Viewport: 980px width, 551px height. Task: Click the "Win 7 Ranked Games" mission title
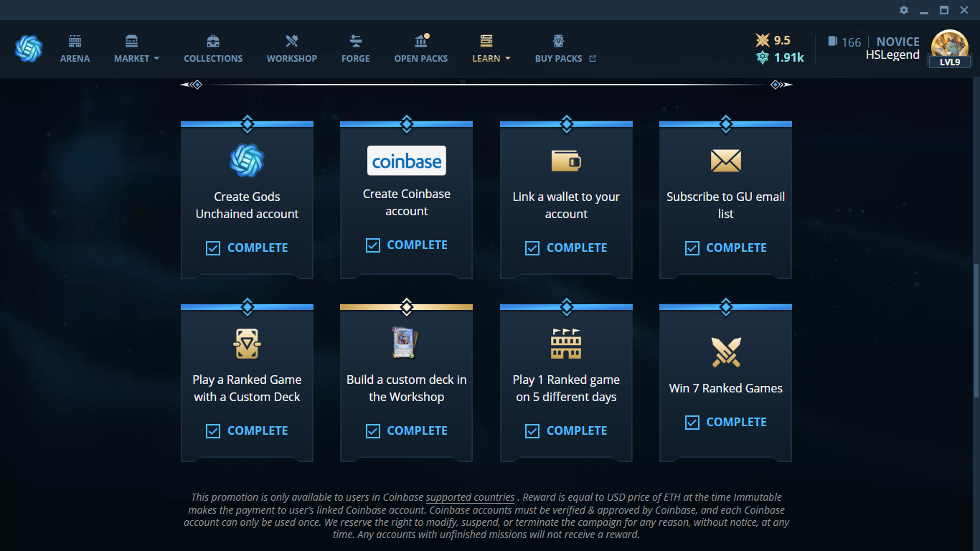tap(725, 388)
